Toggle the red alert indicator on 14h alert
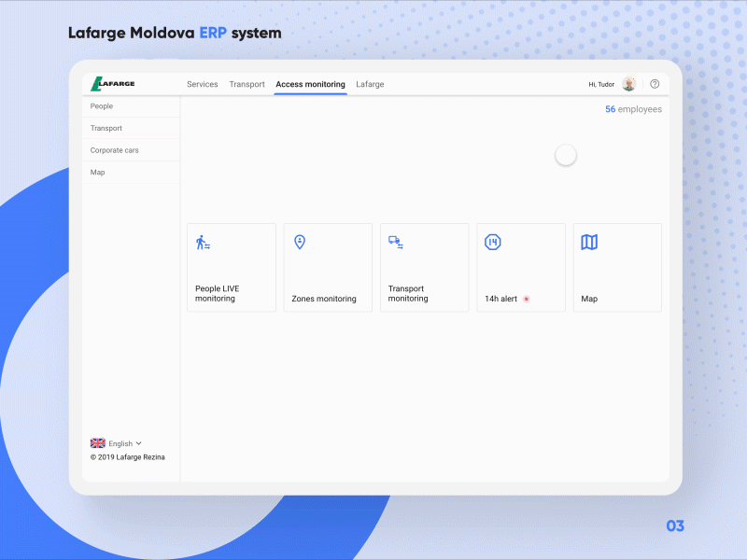Image resolution: width=747 pixels, height=560 pixels. 526,299
